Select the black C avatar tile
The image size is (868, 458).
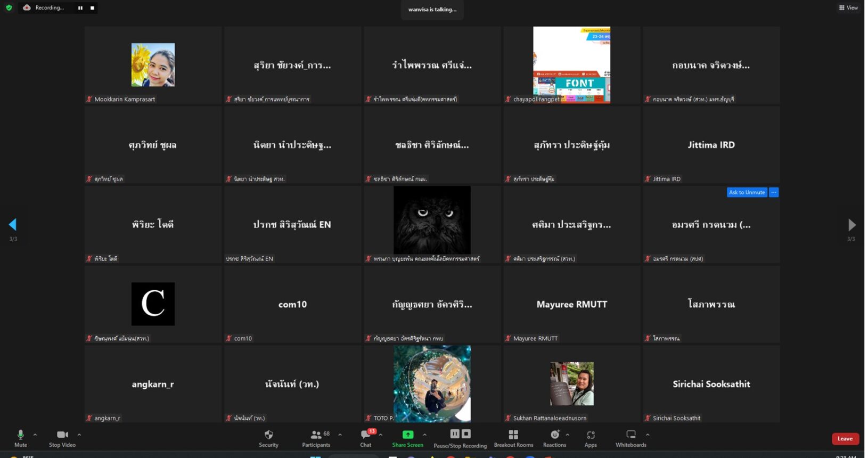[x=153, y=304]
